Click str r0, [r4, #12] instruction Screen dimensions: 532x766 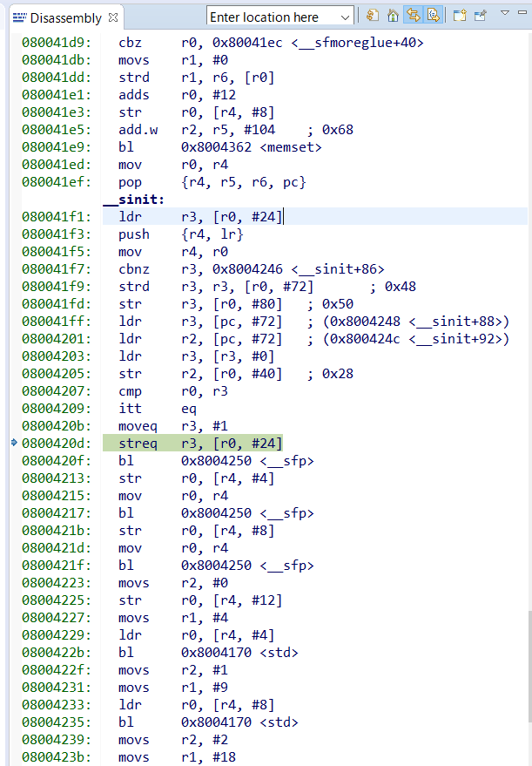(x=200, y=600)
